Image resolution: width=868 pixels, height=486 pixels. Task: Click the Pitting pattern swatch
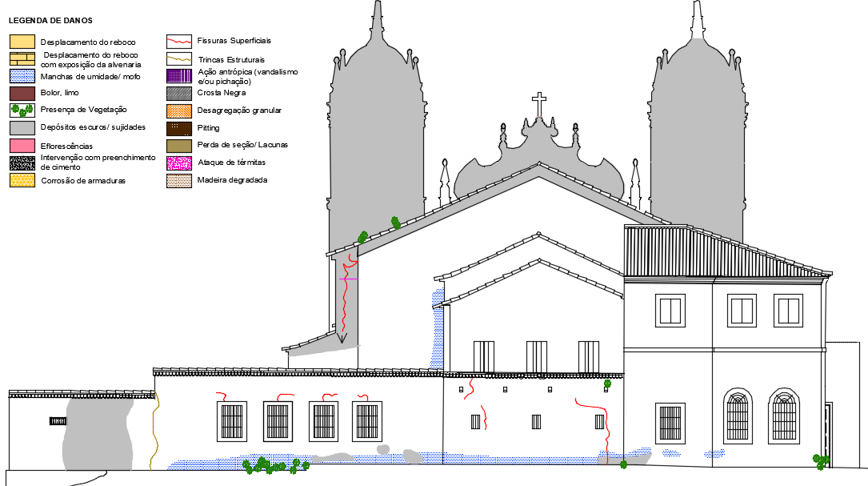pyautogui.click(x=178, y=127)
